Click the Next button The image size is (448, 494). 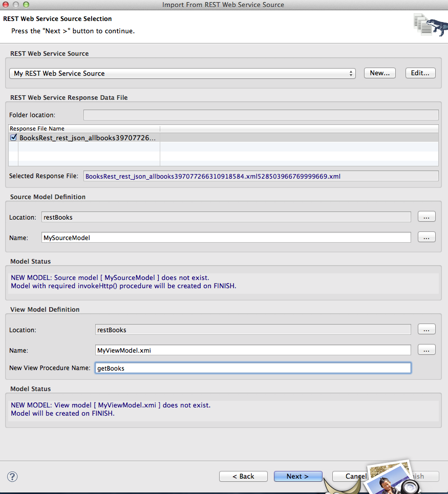298,477
